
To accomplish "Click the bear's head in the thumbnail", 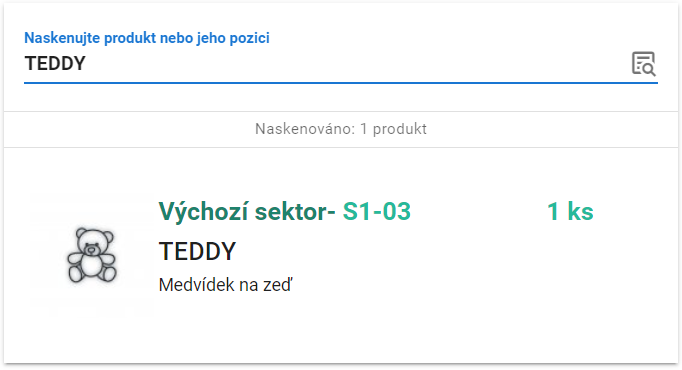I will point(94,242).
